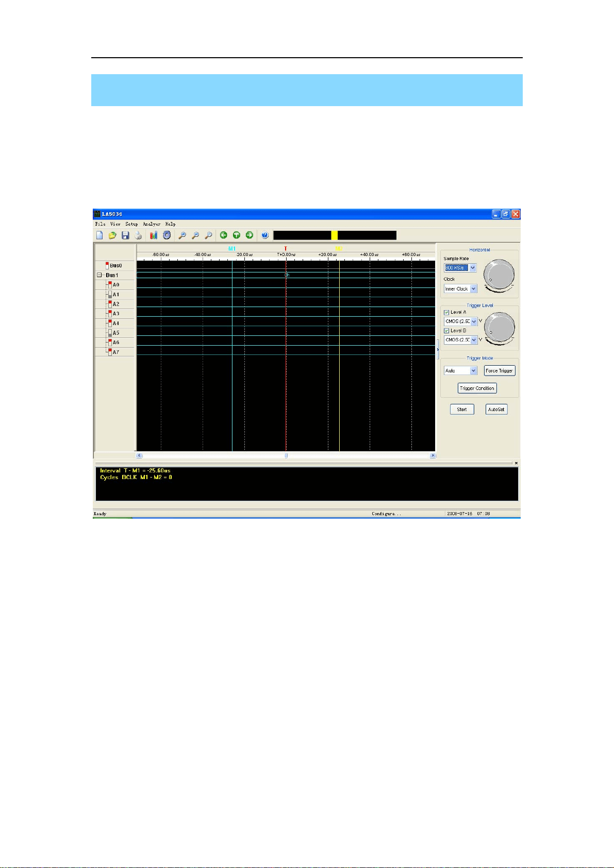Viewport: 614px width, 868px height.
Task: Open the Sample Rate dropdown
Action: (473, 268)
